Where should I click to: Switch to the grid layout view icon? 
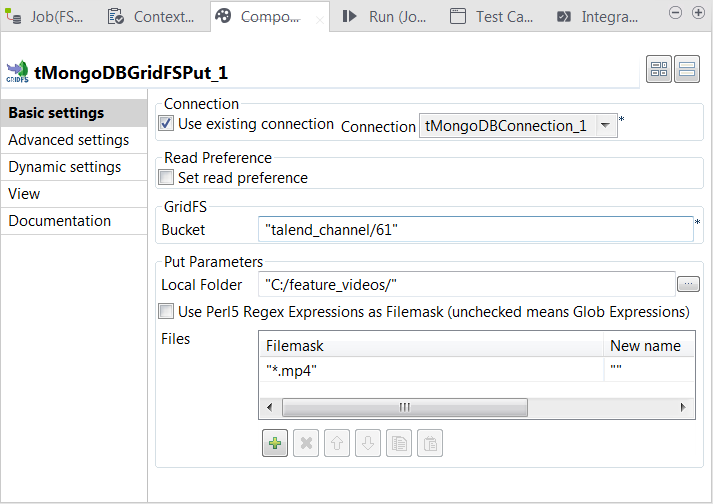(x=659, y=69)
